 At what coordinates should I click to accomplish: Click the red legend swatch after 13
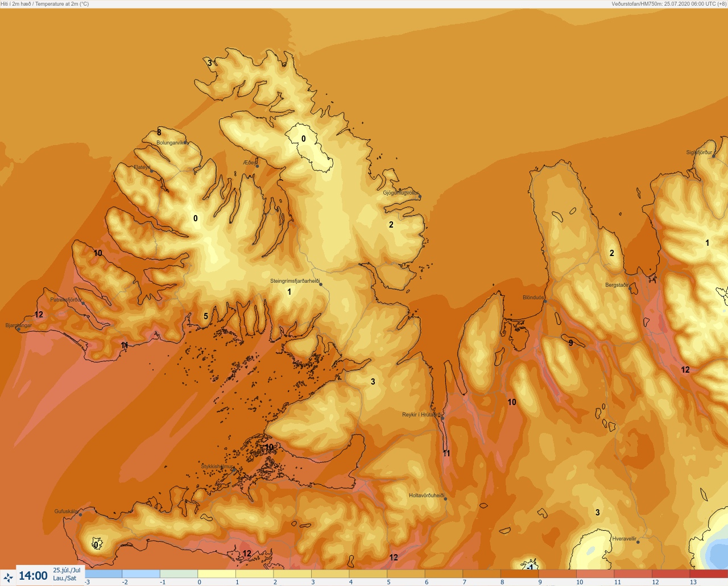pos(709,574)
